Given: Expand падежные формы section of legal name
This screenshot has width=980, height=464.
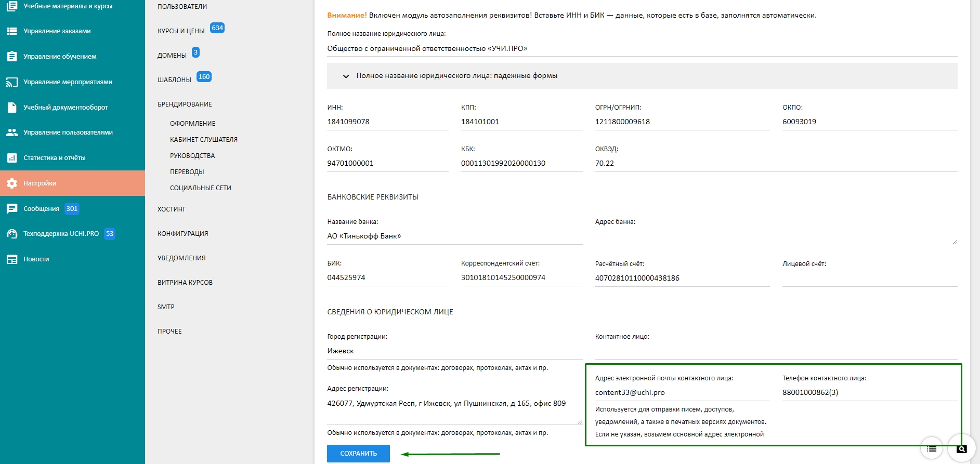Looking at the screenshot, I should tap(642, 76).
